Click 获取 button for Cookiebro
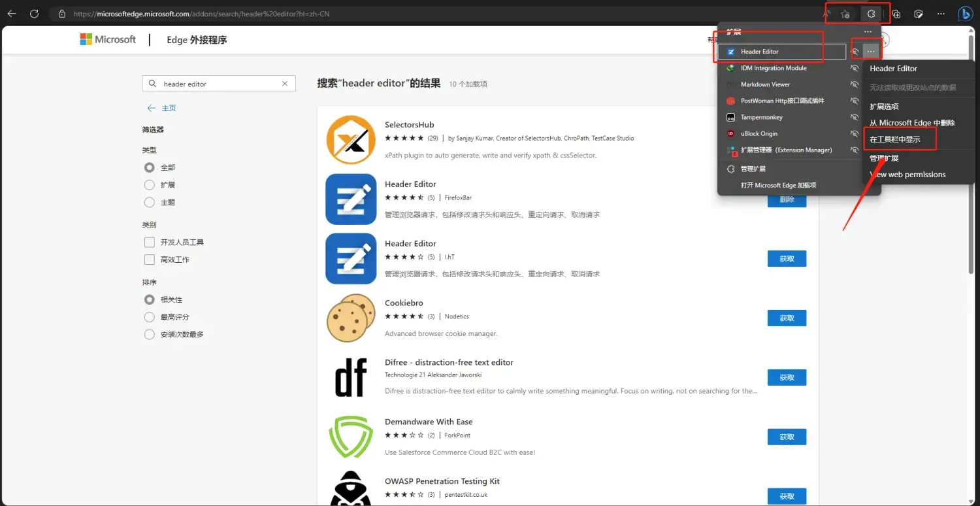Viewport: 980px width, 506px height. pyautogui.click(x=787, y=318)
